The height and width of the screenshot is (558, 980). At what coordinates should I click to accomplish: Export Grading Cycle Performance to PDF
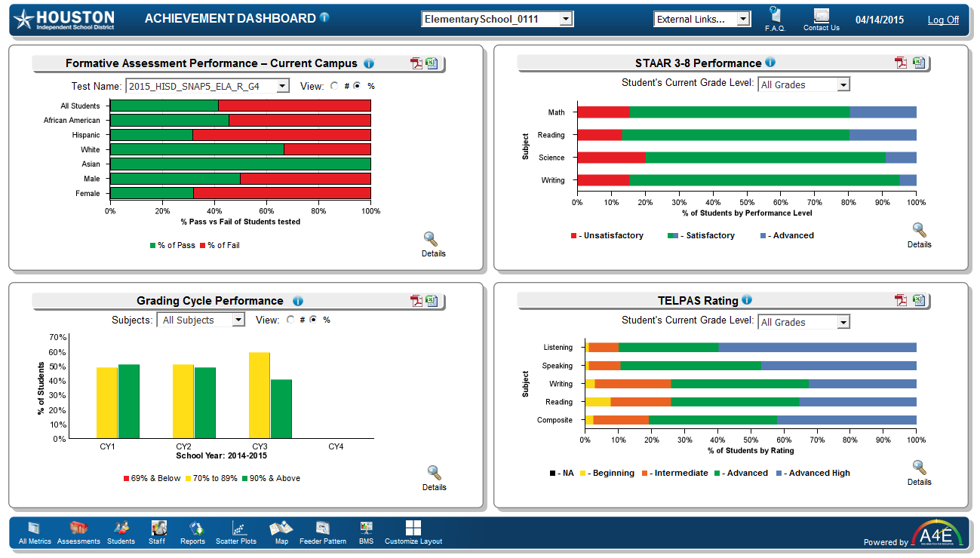pos(416,301)
